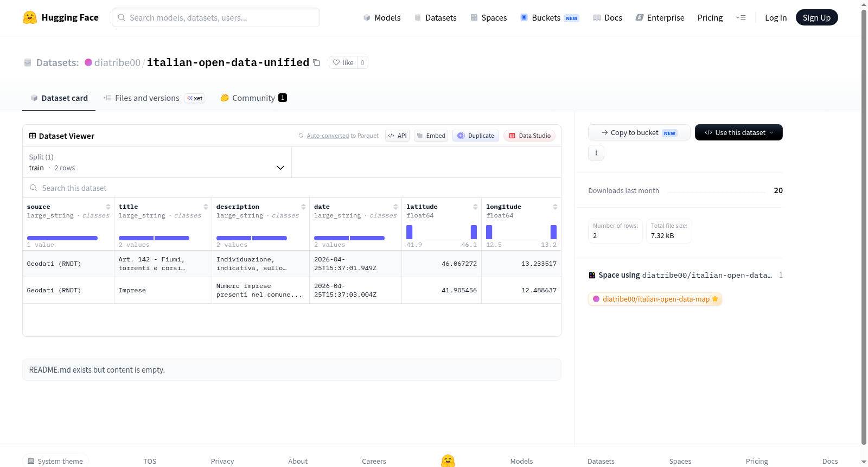The width and height of the screenshot is (868, 467).
Task: Go to Datasets in top navigation
Action: 436,17
